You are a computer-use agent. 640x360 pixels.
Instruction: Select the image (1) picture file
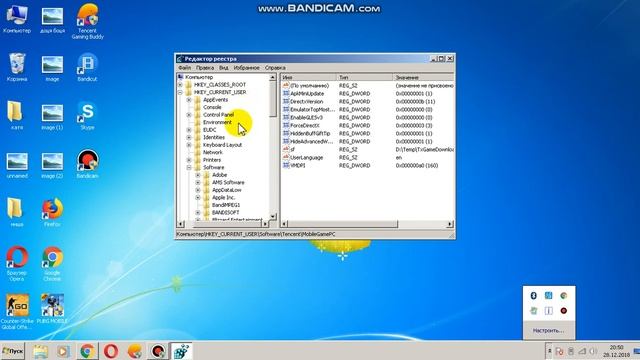52,116
